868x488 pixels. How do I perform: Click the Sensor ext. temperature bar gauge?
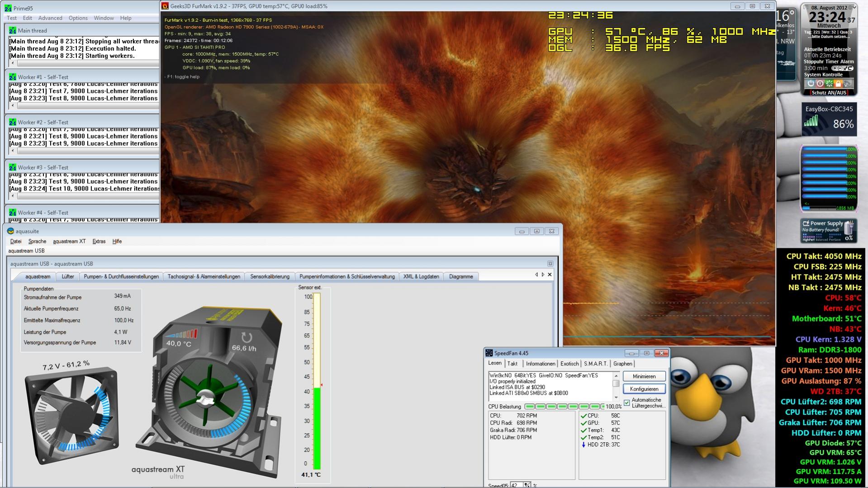pyautogui.click(x=317, y=381)
